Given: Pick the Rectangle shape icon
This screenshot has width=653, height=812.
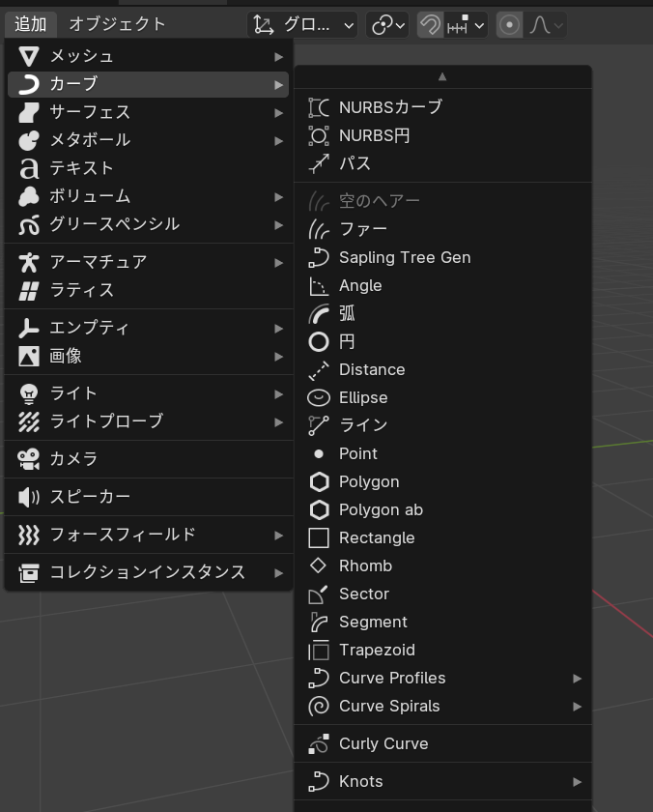Looking at the screenshot, I should [319, 538].
